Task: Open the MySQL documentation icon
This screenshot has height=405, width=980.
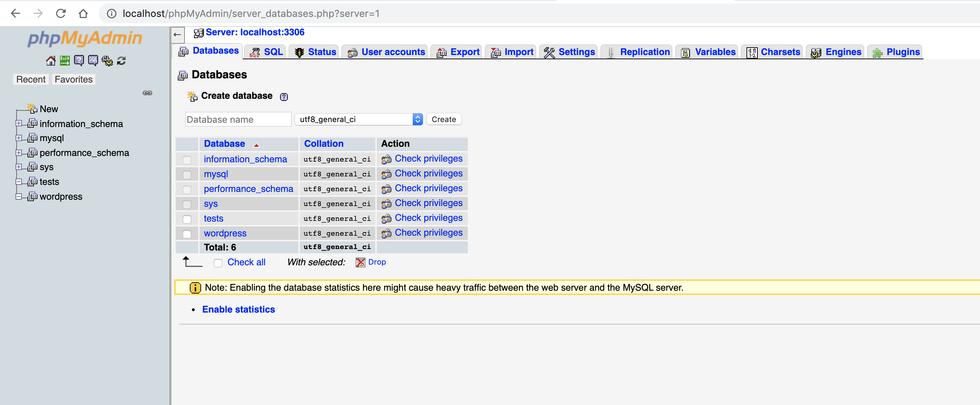Action: (x=93, y=60)
